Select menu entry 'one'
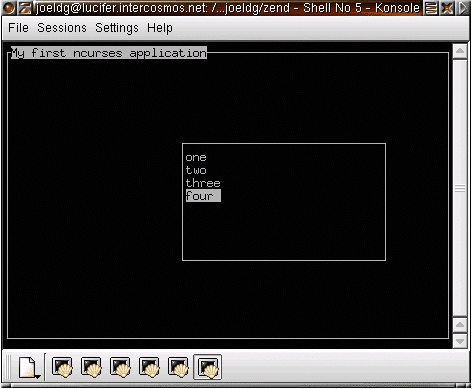The image size is (472, 389). click(196, 157)
